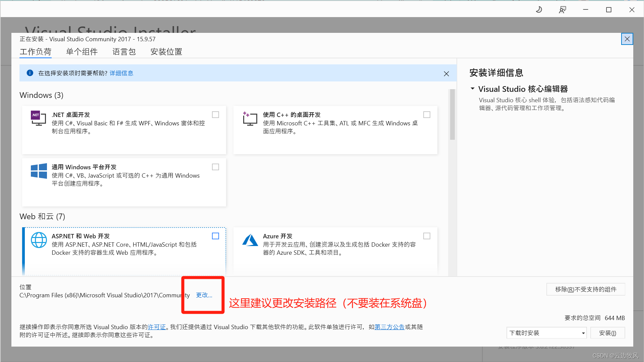Click the Azure development logo icon
Screen dimensions: 644x362
pyautogui.click(x=250, y=240)
